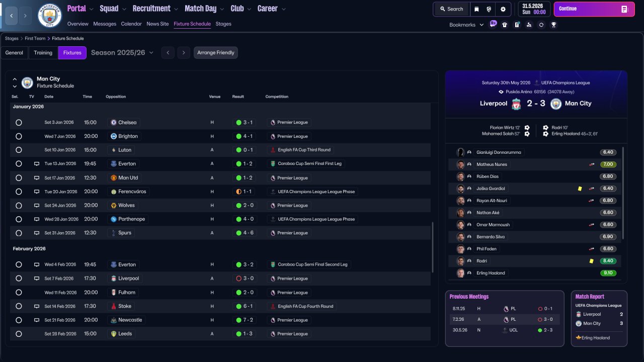Click Chelsea club badge in fixture list
This screenshot has height=362, width=644.
(x=114, y=122)
